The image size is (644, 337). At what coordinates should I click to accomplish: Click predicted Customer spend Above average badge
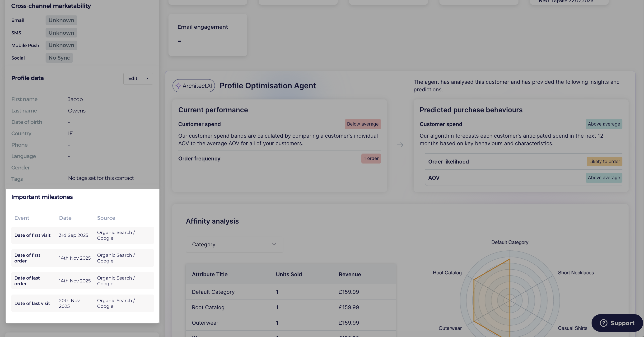pos(604,124)
